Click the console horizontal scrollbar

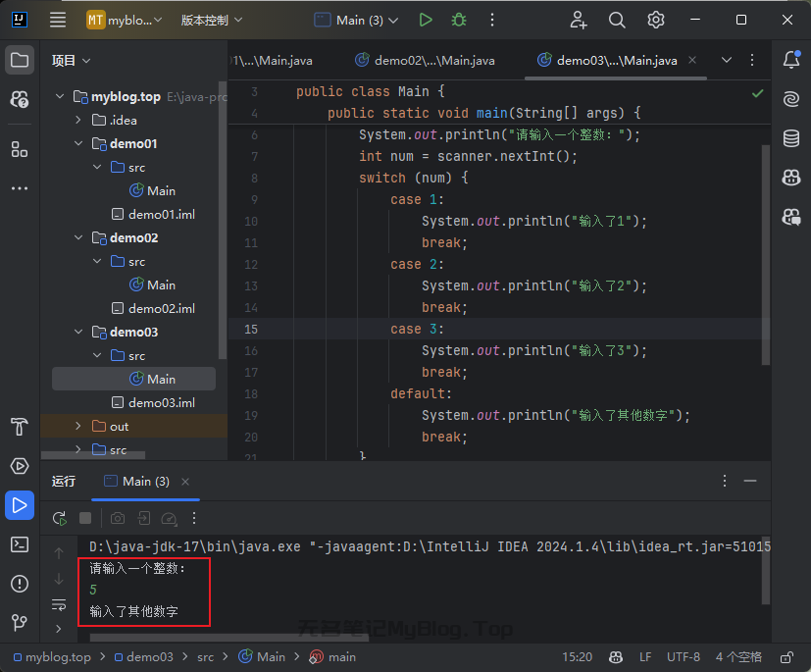point(229,638)
